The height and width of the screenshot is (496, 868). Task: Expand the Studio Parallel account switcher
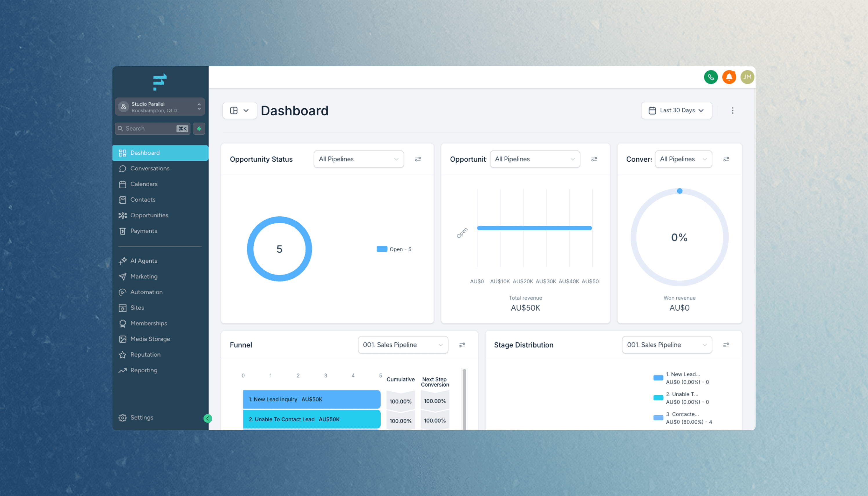(x=160, y=107)
